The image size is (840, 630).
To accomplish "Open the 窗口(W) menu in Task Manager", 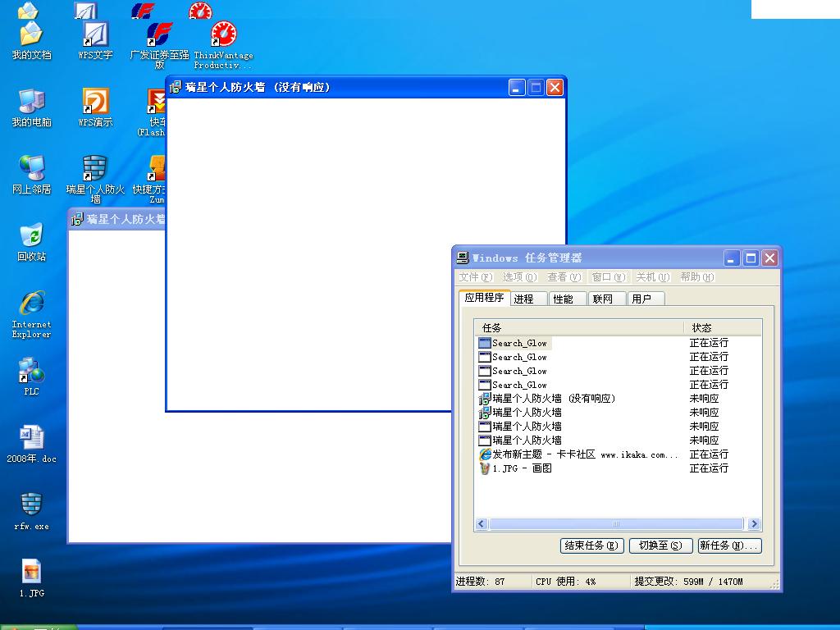I will [608, 277].
